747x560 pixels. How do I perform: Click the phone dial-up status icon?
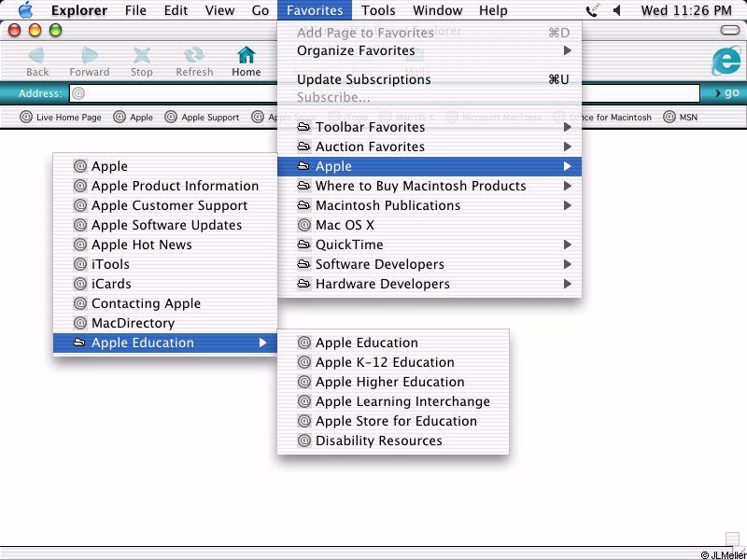click(x=592, y=10)
